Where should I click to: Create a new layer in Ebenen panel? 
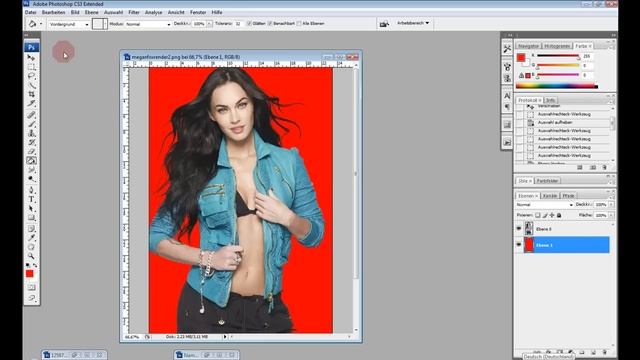pos(593,352)
